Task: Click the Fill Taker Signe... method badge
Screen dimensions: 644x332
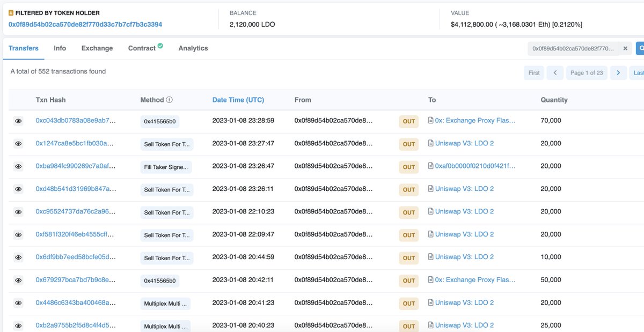Action: click(166, 167)
